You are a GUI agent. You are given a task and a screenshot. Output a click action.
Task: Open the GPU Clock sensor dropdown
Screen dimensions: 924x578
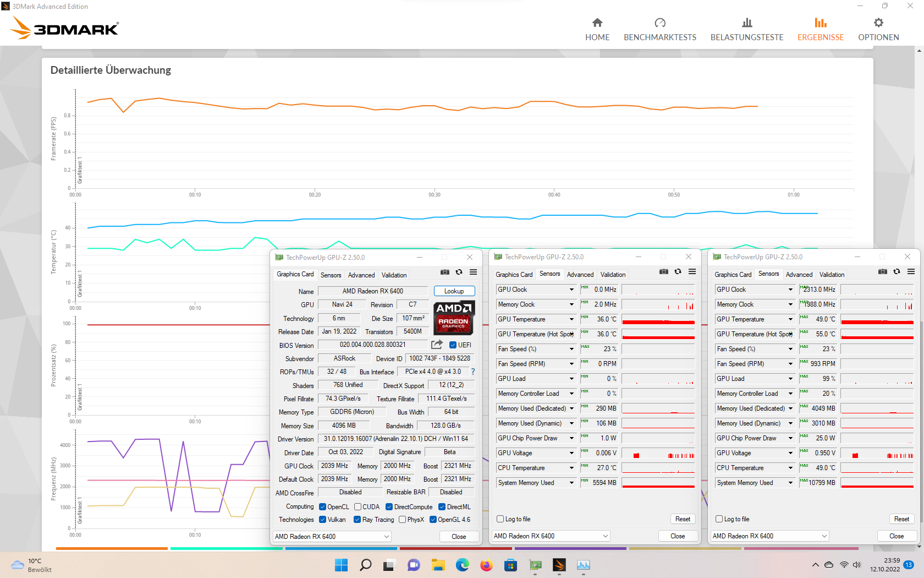535,289
